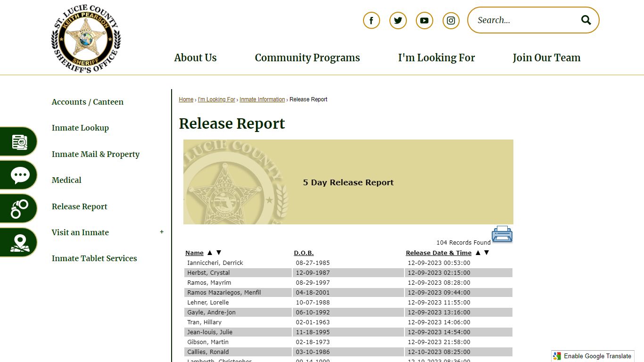Select row Jean-louis, Julie
644x362 pixels.
[348, 332]
